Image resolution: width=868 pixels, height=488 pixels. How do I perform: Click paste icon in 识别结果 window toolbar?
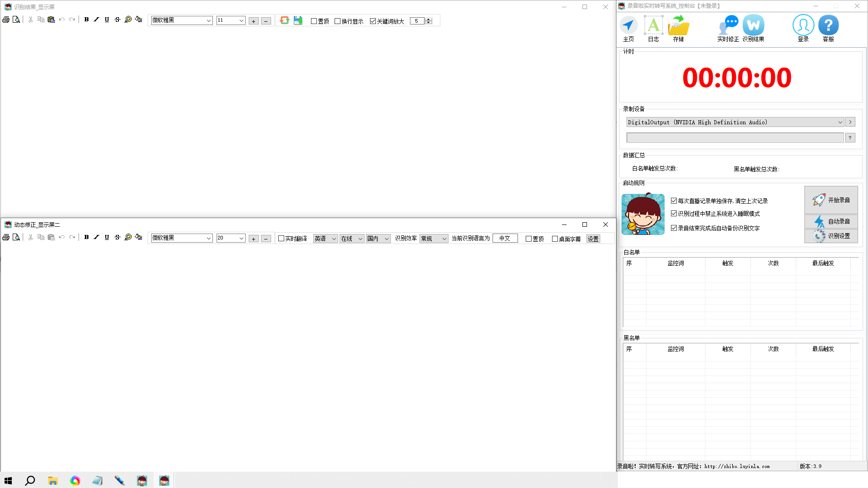coord(51,20)
